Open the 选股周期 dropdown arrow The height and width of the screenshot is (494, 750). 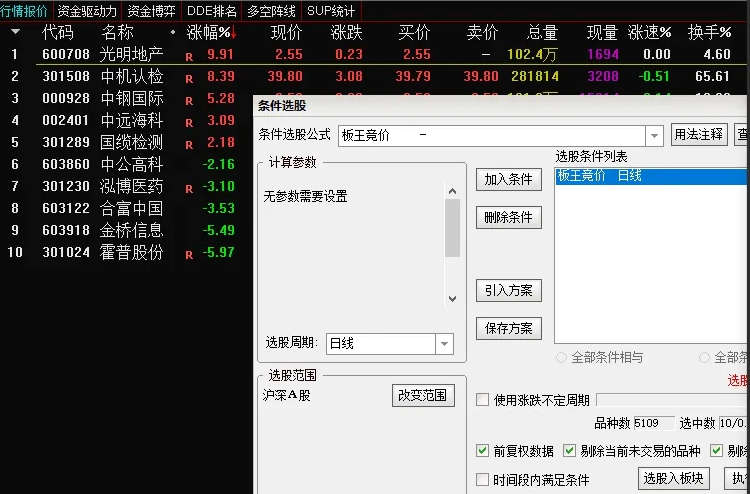click(x=444, y=344)
